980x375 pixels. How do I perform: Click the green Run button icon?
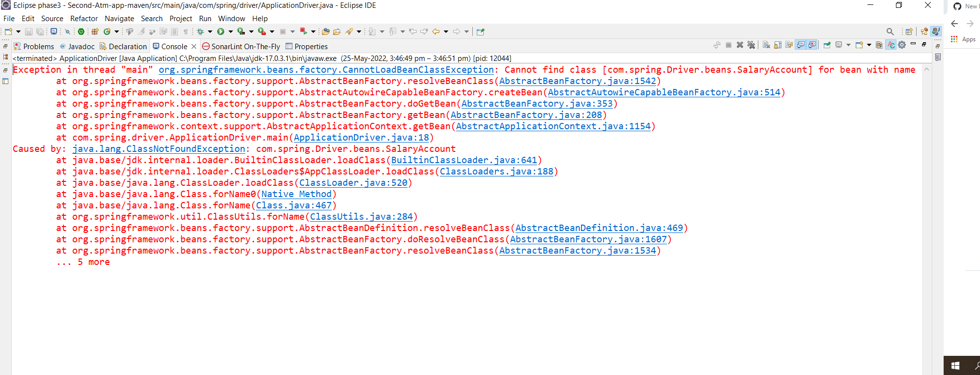tap(221, 31)
